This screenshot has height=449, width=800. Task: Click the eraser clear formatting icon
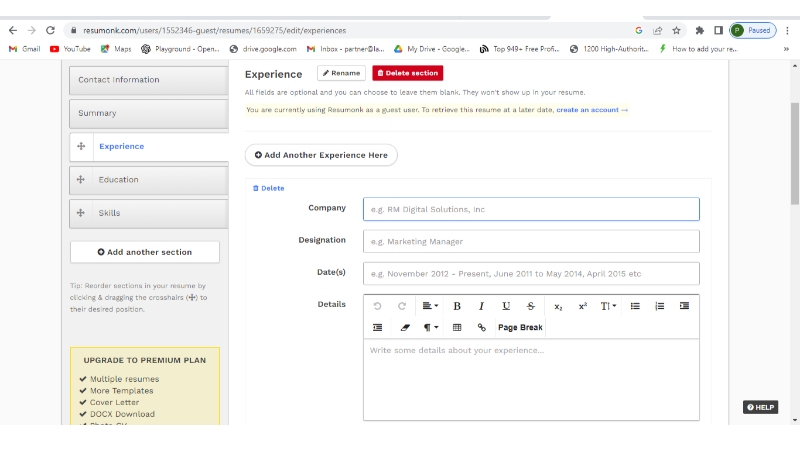click(405, 327)
